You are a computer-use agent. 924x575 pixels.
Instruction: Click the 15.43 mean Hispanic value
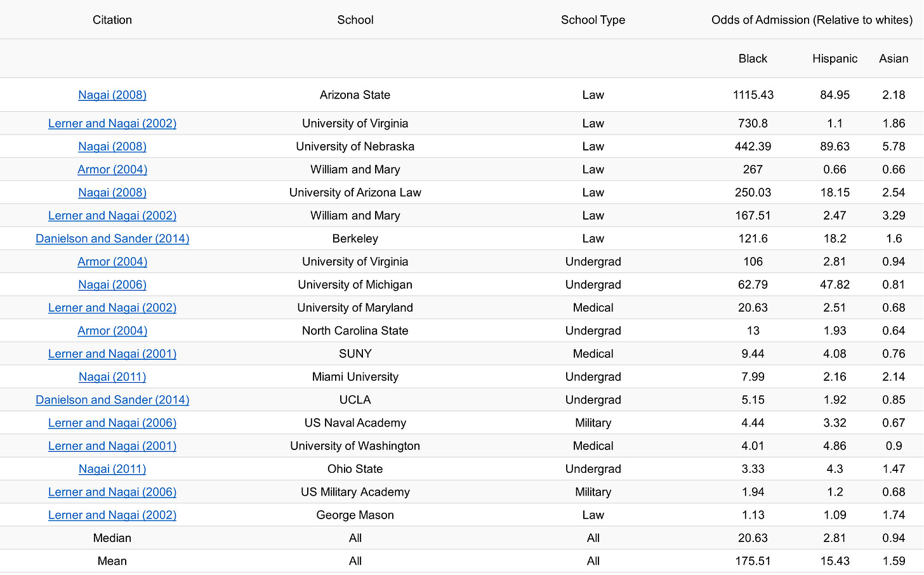click(835, 561)
